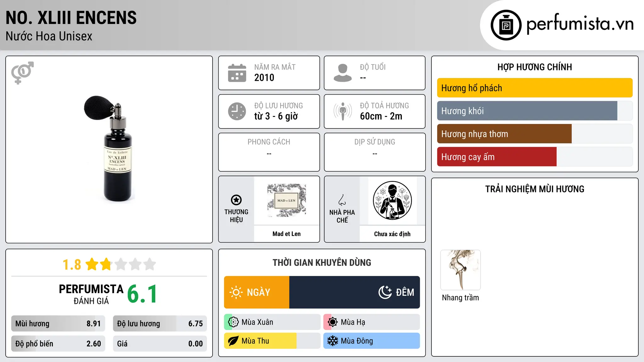The image size is (644, 362).
Task: Click the Mùi hương 8.91 score row
Action: [58, 324]
